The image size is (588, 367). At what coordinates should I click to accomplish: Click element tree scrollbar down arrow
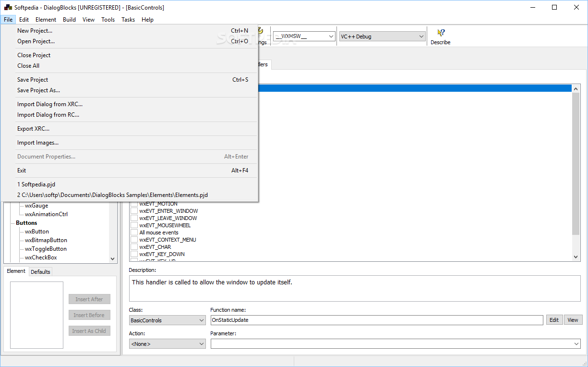[113, 258]
